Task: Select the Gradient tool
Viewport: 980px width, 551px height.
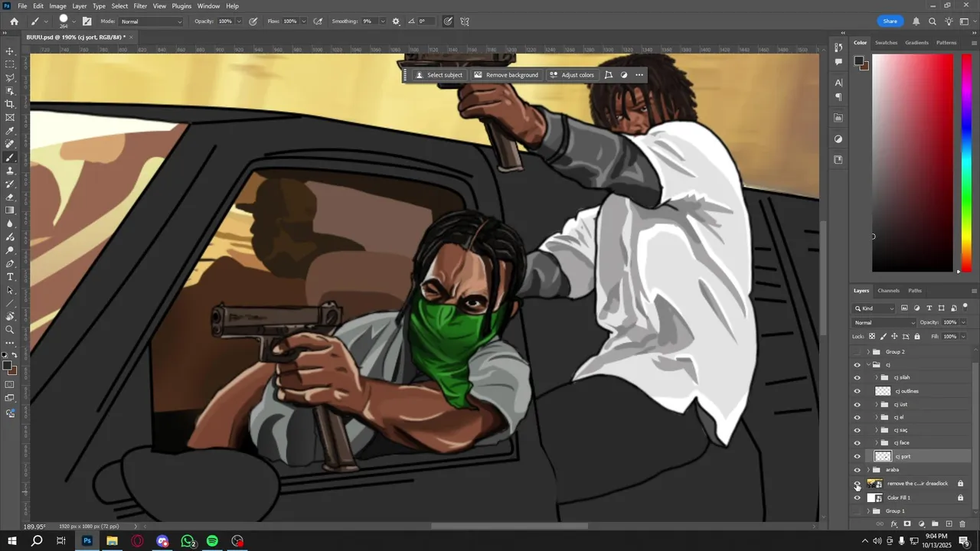Action: tap(10, 210)
